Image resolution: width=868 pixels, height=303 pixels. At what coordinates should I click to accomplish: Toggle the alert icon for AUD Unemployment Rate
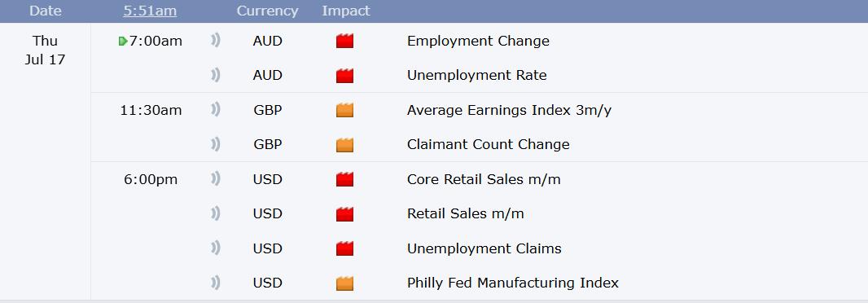(215, 75)
